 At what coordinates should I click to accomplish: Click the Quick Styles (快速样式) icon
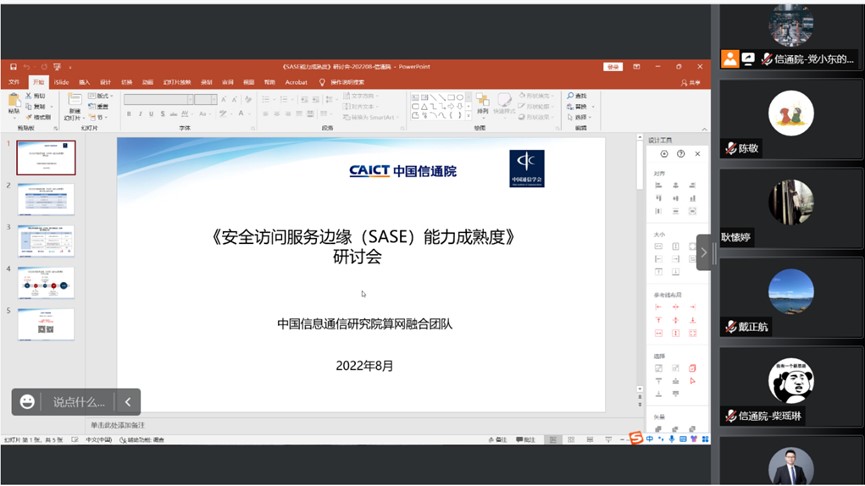[x=504, y=100]
